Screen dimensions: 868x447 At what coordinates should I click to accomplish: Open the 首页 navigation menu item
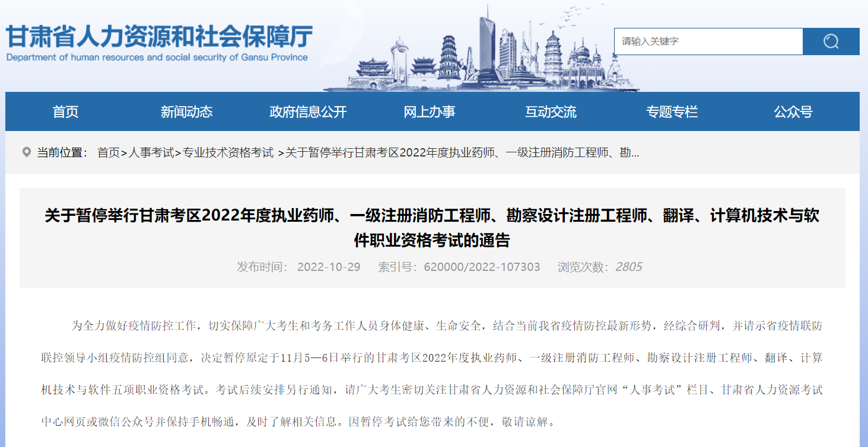click(x=66, y=111)
